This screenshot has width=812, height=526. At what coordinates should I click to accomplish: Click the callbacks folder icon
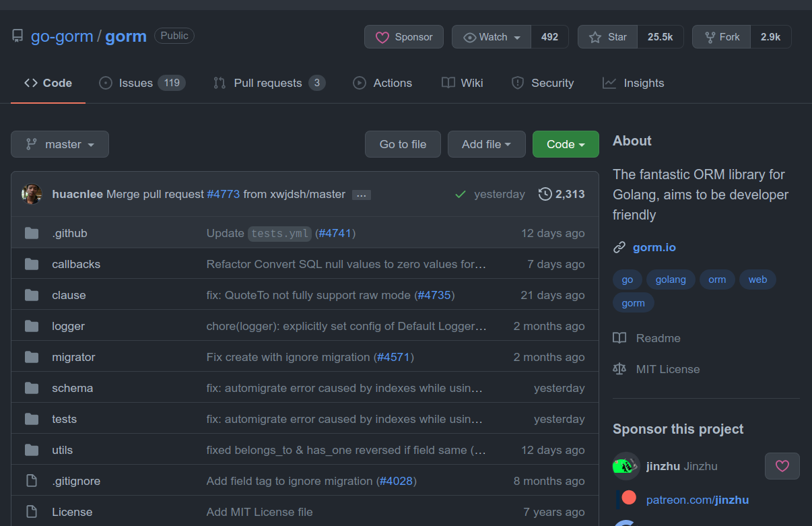[x=32, y=264]
